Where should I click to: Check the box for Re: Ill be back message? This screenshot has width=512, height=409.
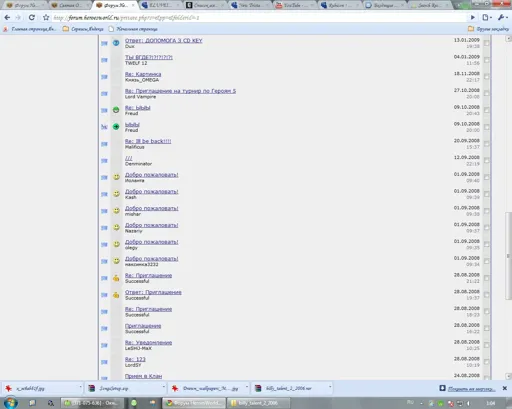tap(487, 144)
